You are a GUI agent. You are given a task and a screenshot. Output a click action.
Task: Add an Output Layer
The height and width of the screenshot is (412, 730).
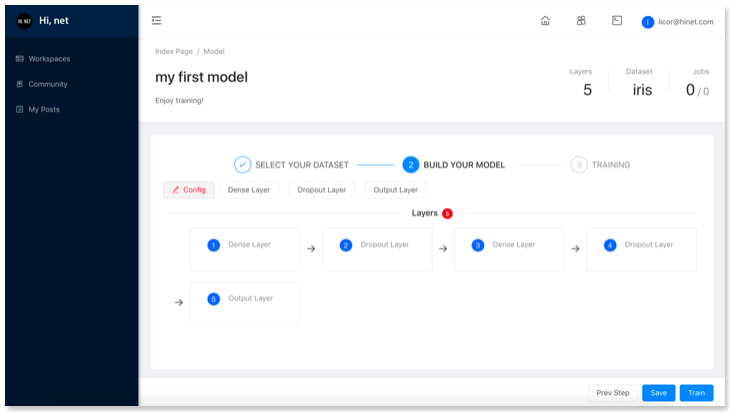tap(394, 190)
